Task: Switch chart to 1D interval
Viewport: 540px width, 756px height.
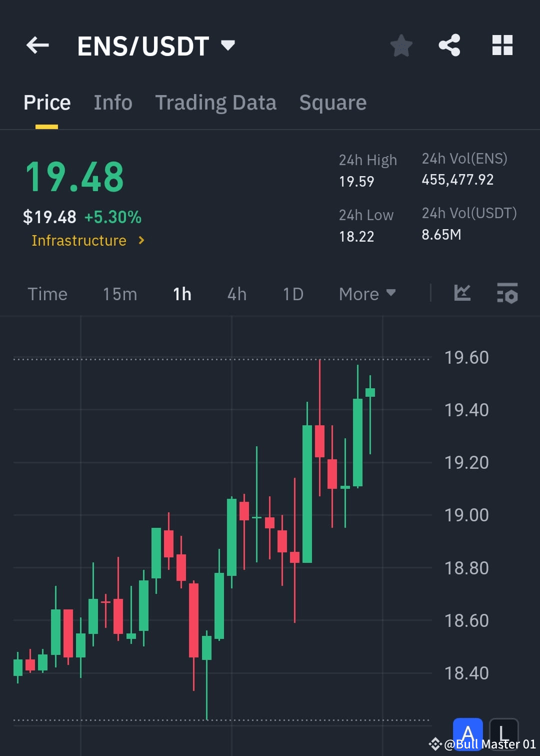Action: (292, 294)
